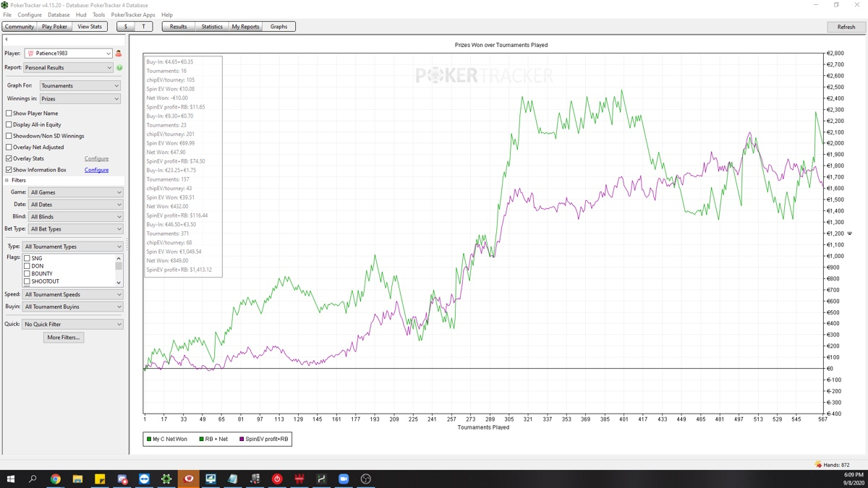Click the purple SpinEV profit+RB legend swatch
Viewport: 868px width, 488px height.
[242, 439]
